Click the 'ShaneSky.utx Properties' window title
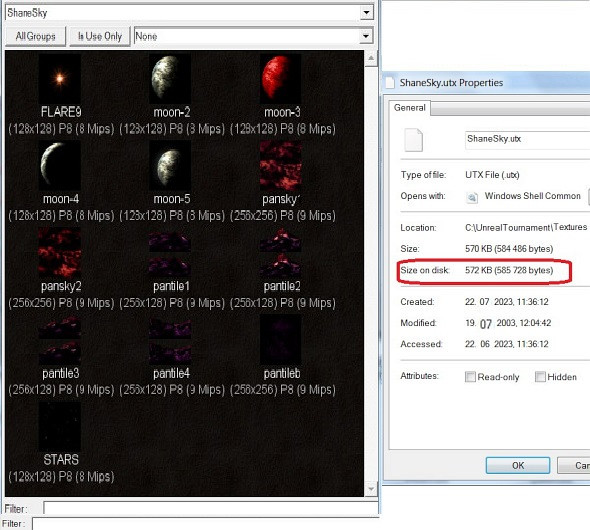Viewport: 590px width, 530px height. point(451,83)
